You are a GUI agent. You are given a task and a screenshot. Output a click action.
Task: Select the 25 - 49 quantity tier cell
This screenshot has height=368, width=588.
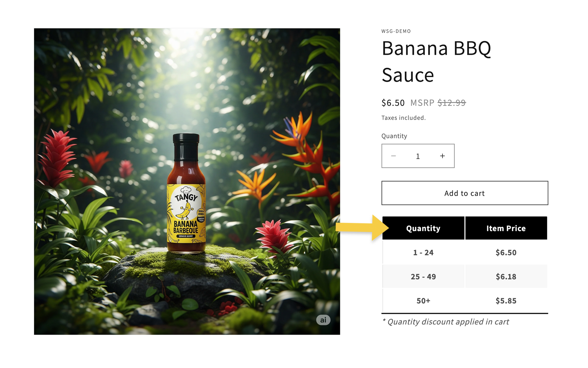coord(423,277)
